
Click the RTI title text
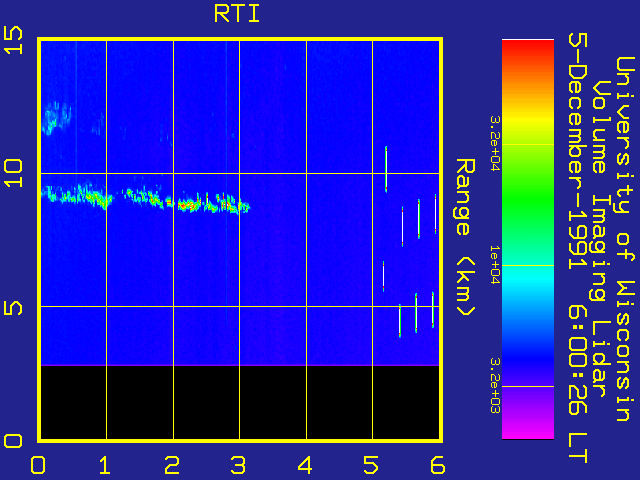[237, 14]
